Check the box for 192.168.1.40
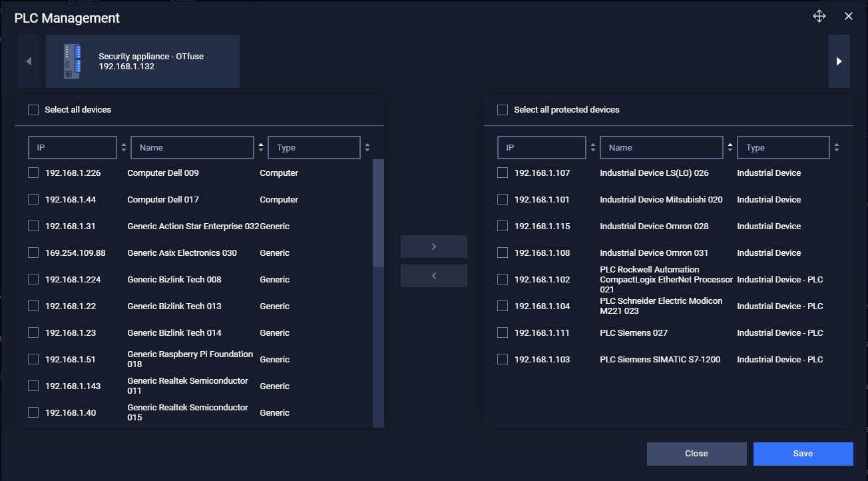 click(33, 412)
